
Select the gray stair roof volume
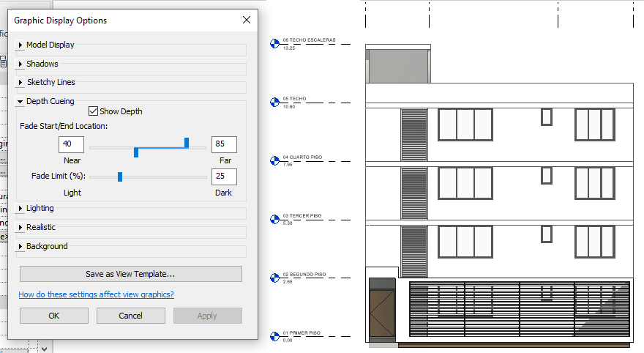398,66
